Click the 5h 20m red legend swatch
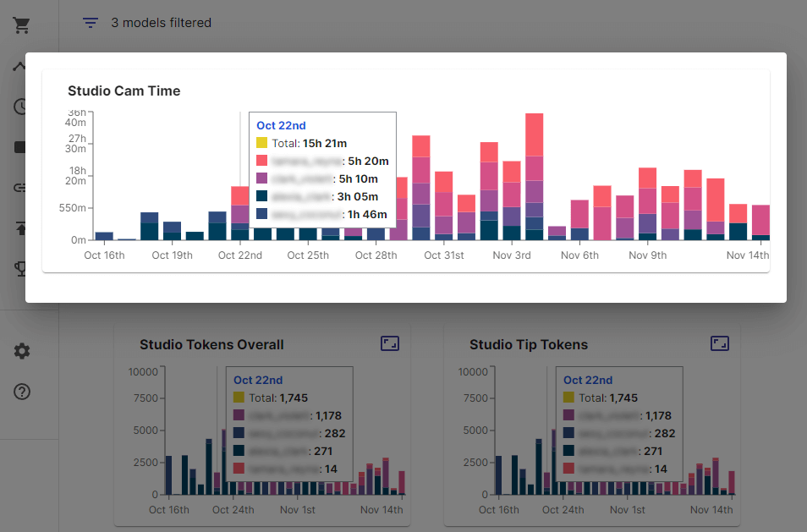The width and height of the screenshot is (807, 532). click(x=262, y=161)
